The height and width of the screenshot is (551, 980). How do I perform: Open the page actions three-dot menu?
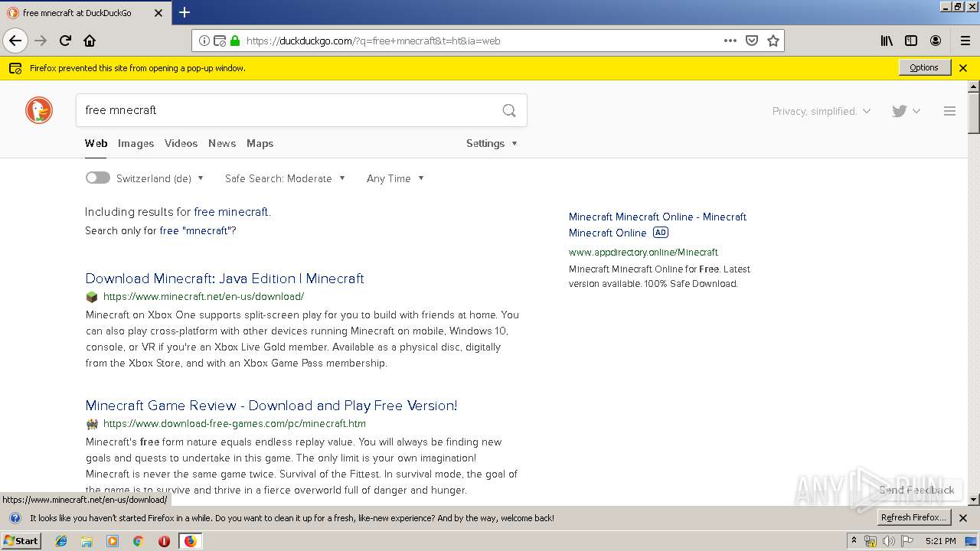[x=730, y=41]
